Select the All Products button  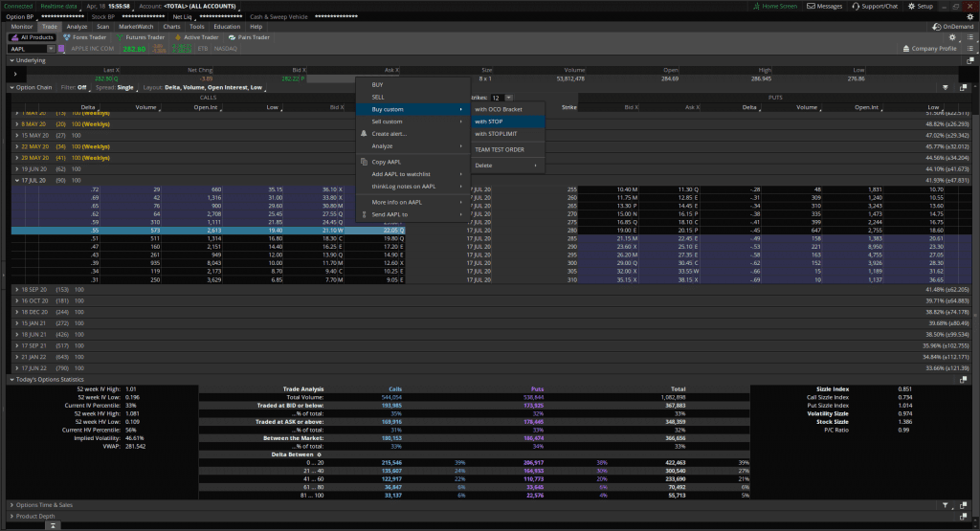[x=33, y=37]
